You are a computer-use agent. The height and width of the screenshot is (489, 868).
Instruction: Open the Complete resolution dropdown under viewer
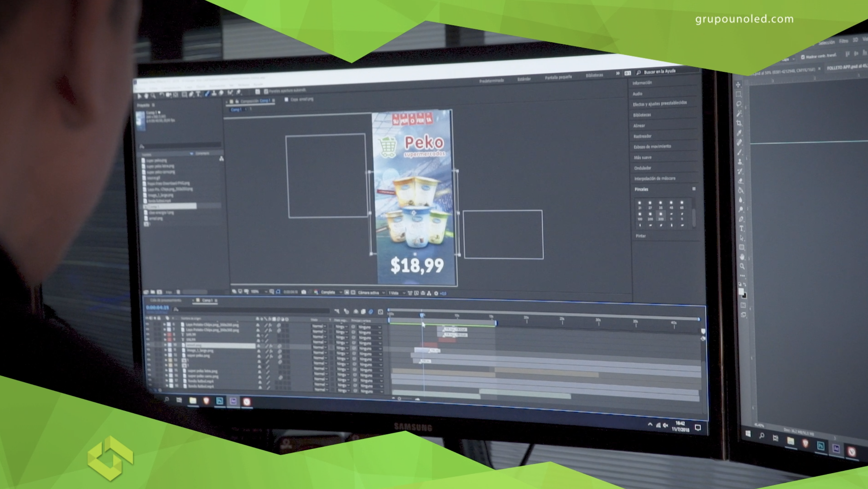(331, 292)
